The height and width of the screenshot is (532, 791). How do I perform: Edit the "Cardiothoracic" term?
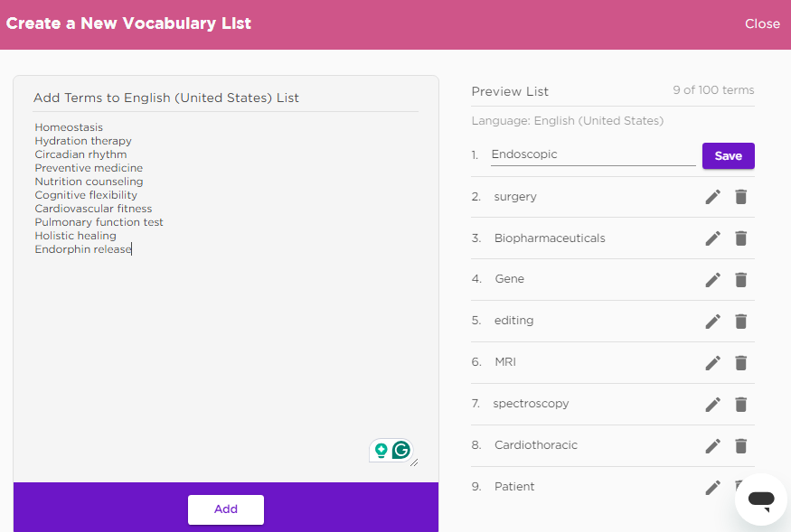click(713, 446)
